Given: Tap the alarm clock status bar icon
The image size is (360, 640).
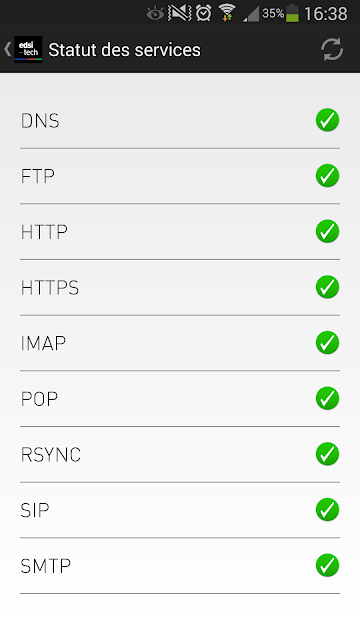Looking at the screenshot, I should pos(203,13).
